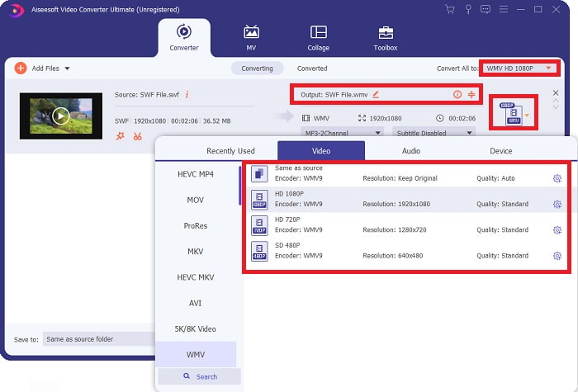Open settings gear for HD 1080P profile
Viewport: 578px width, 392px height.
pyautogui.click(x=557, y=204)
